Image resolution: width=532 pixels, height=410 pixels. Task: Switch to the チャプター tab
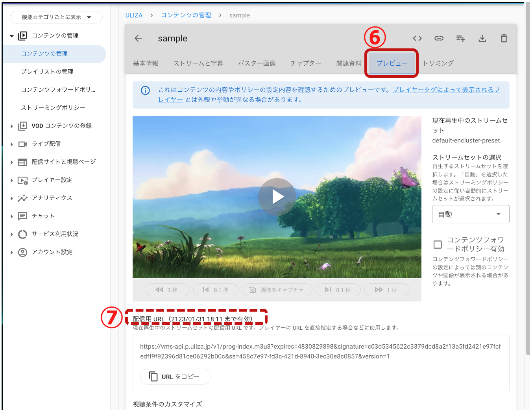pos(306,63)
